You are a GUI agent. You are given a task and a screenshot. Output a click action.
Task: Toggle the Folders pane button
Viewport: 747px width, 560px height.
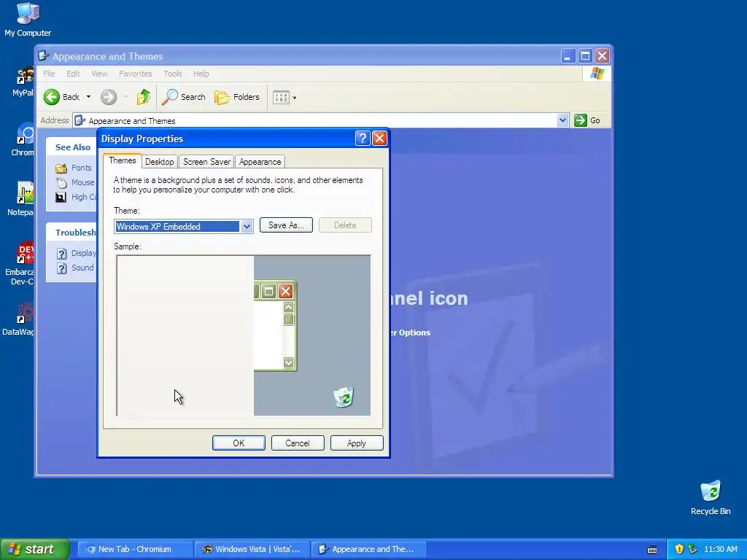[237, 97]
